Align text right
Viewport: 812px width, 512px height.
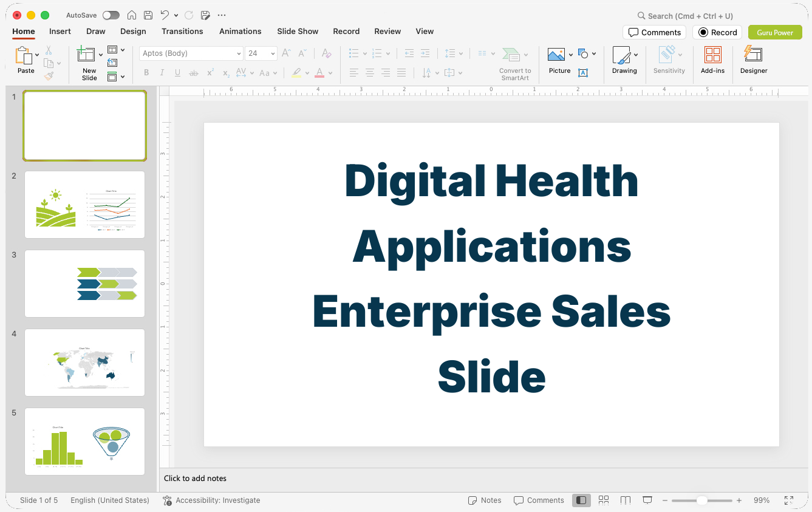(386, 73)
